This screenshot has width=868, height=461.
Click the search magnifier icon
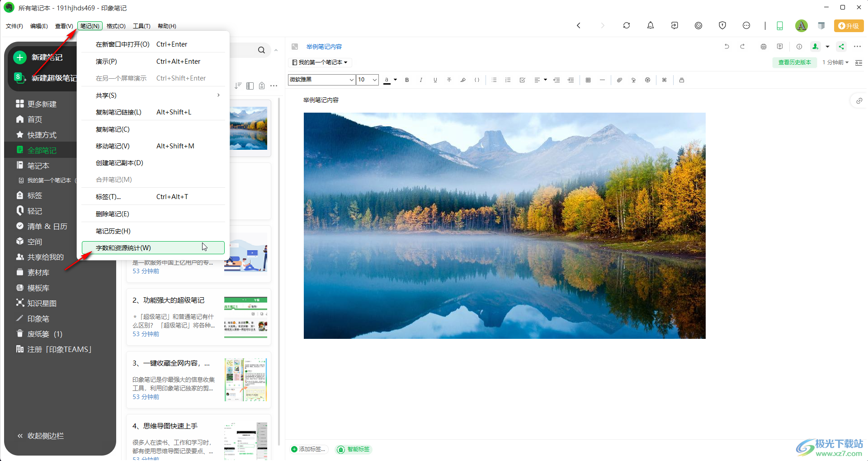(261, 50)
